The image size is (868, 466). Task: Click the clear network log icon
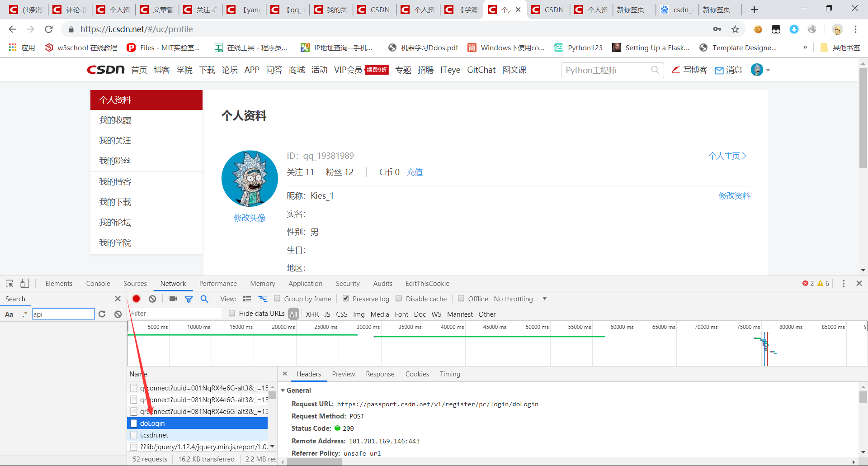point(152,299)
